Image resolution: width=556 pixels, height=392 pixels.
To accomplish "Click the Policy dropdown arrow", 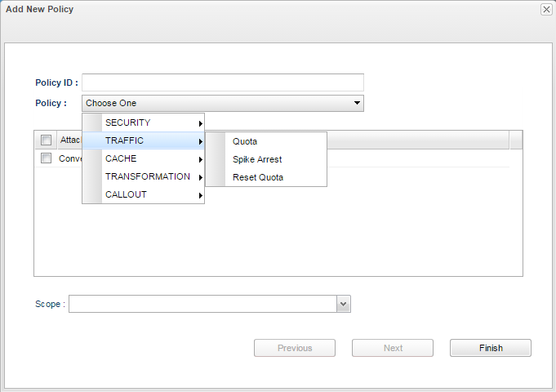I will coord(357,103).
